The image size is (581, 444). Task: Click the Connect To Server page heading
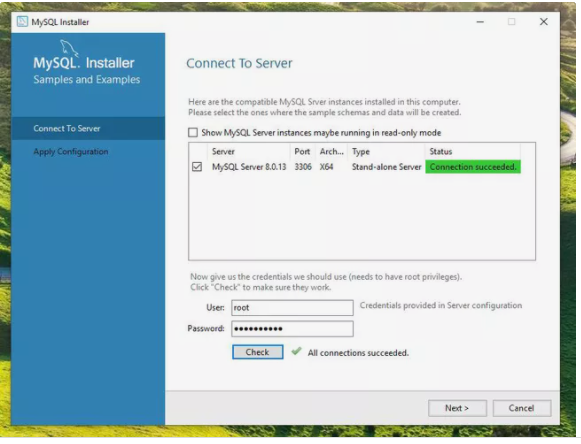coord(239,63)
